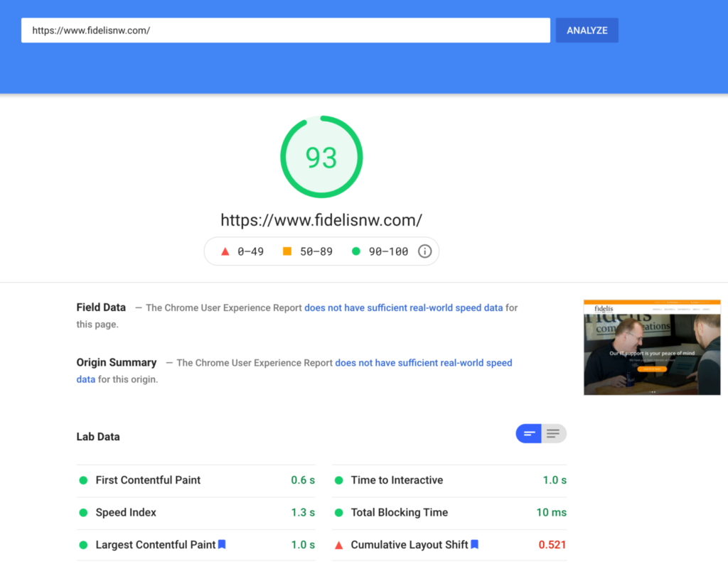Screen dimensions: 728x564
Task: Click bookmark icon next to Largest Contentful Paint
Action: click(x=222, y=544)
